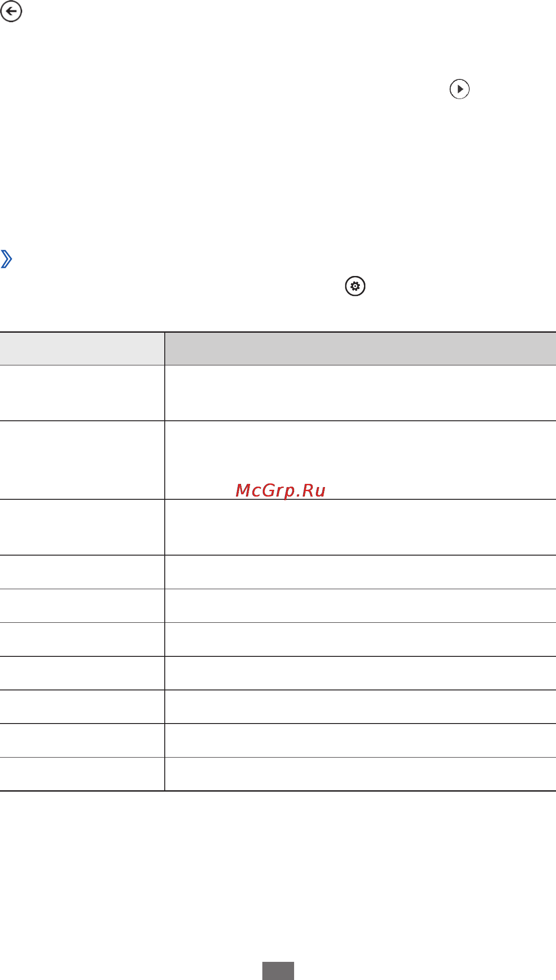Select the darker gray right table header cell
556x980 pixels.
pyautogui.click(x=360, y=349)
